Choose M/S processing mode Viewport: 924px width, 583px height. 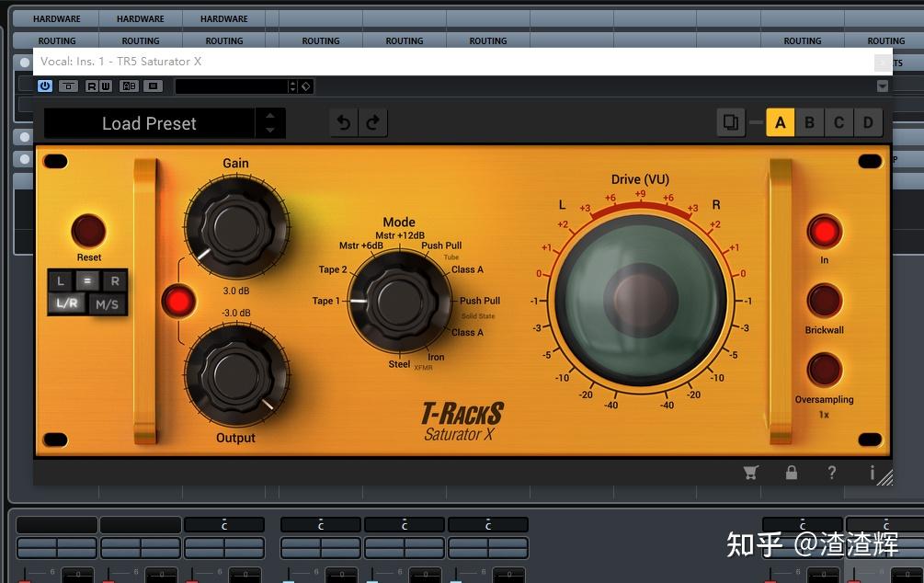pos(108,304)
